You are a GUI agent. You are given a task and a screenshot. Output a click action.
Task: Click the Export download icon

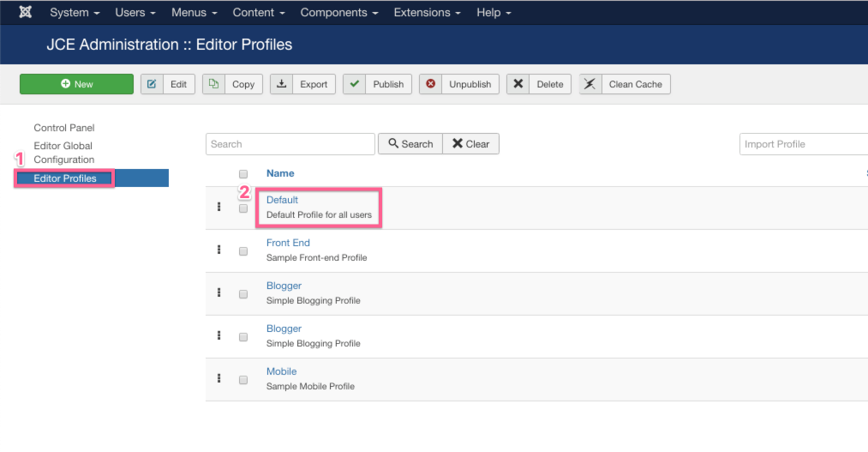[x=281, y=84]
